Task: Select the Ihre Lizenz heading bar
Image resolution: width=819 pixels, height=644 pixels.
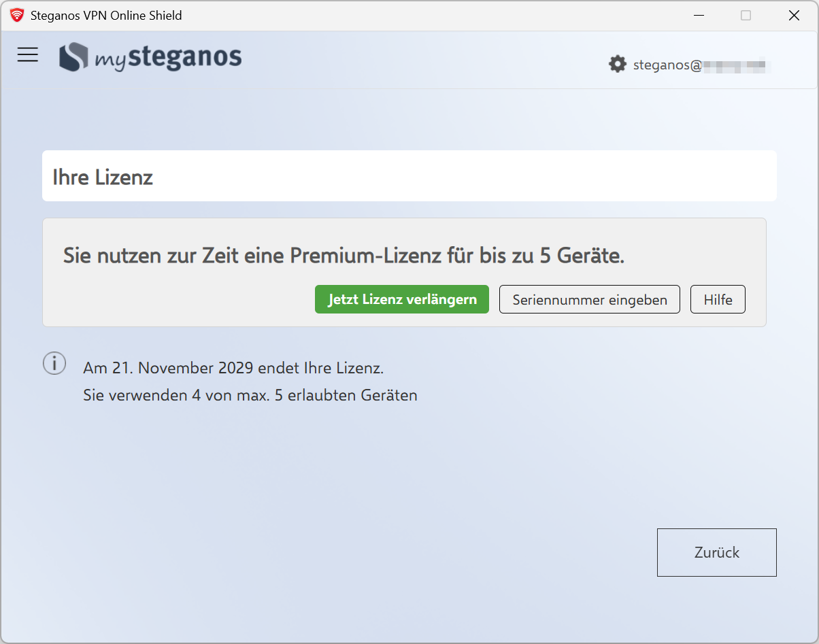Action: (409, 176)
